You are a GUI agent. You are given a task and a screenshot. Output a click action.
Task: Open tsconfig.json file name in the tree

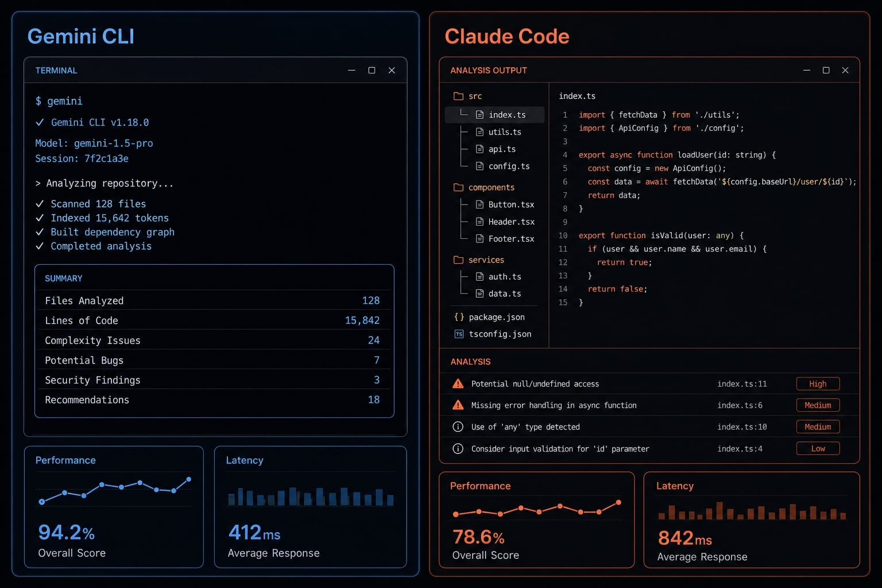pyautogui.click(x=500, y=334)
